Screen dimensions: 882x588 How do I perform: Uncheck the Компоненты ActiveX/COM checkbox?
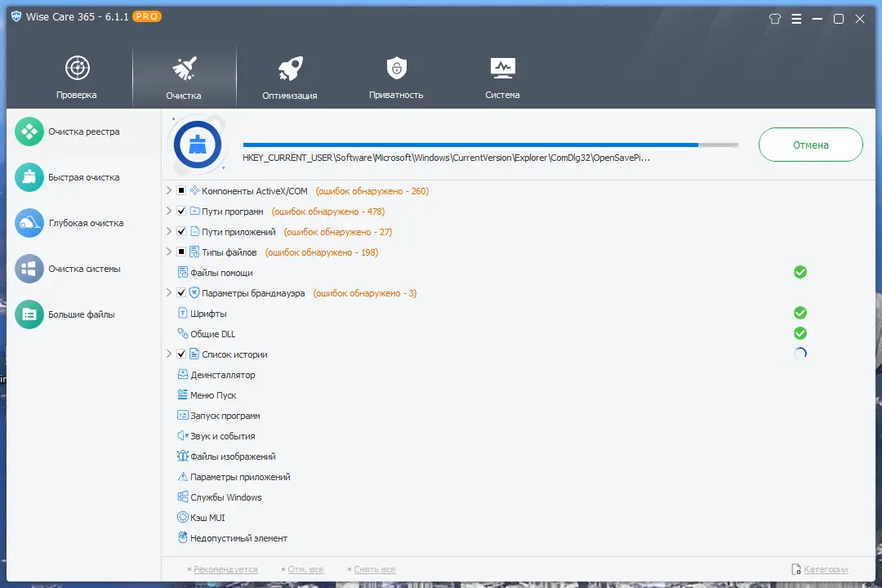click(x=181, y=190)
